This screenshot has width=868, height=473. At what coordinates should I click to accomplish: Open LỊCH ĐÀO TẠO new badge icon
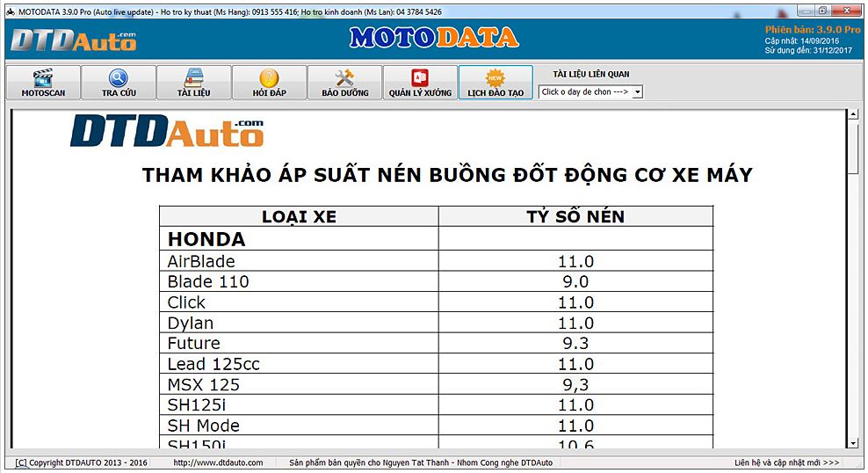tap(495, 77)
